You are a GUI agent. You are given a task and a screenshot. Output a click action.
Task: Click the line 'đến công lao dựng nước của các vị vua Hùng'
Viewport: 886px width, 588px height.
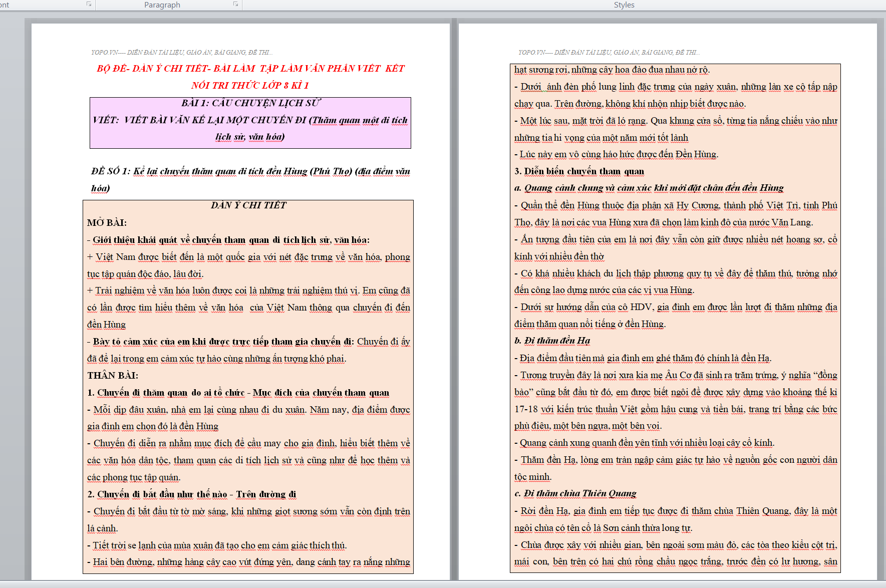tap(605, 290)
